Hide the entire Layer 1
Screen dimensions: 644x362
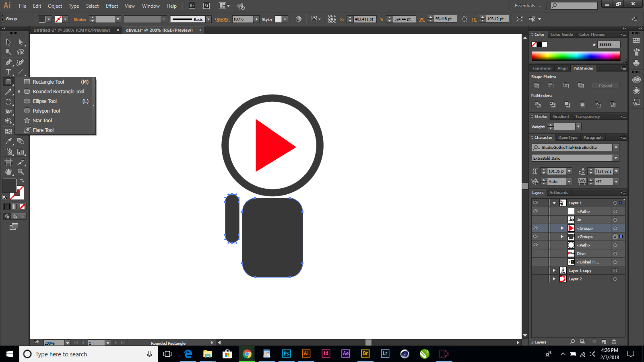tap(535, 203)
